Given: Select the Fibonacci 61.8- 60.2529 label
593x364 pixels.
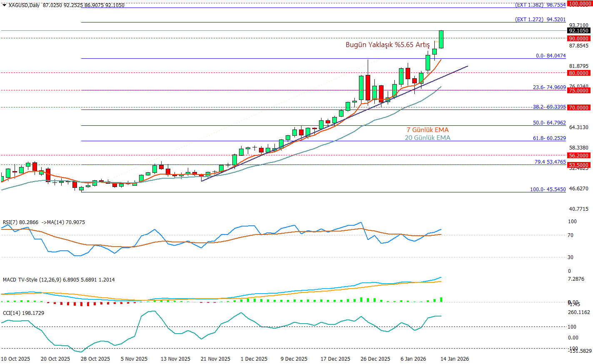Looking at the screenshot, I should [x=549, y=138].
